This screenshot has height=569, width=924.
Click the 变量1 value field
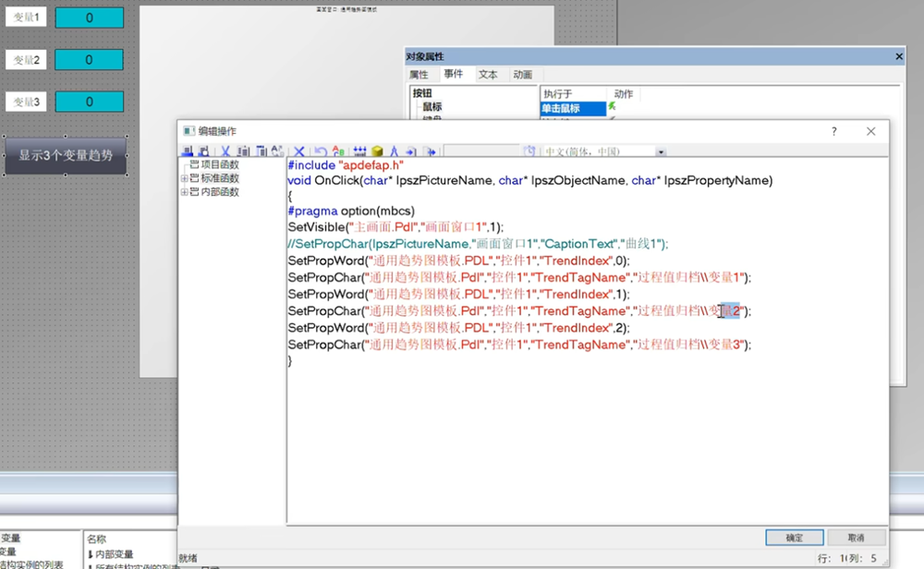point(89,18)
